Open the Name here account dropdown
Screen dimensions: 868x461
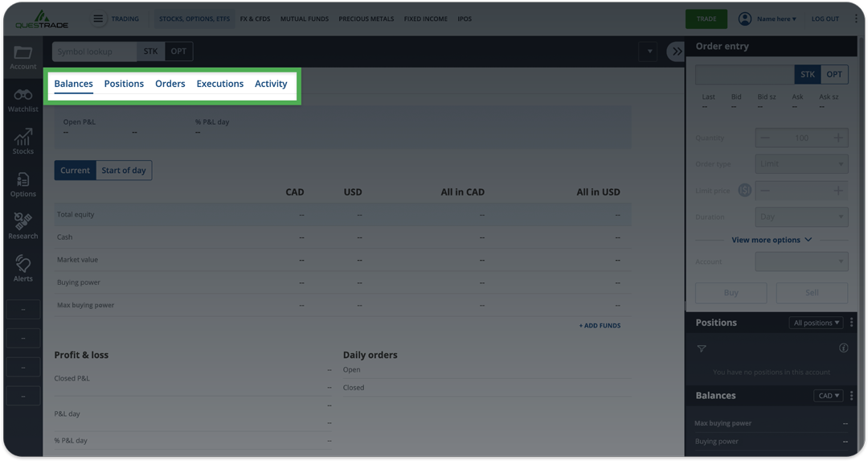(x=776, y=19)
